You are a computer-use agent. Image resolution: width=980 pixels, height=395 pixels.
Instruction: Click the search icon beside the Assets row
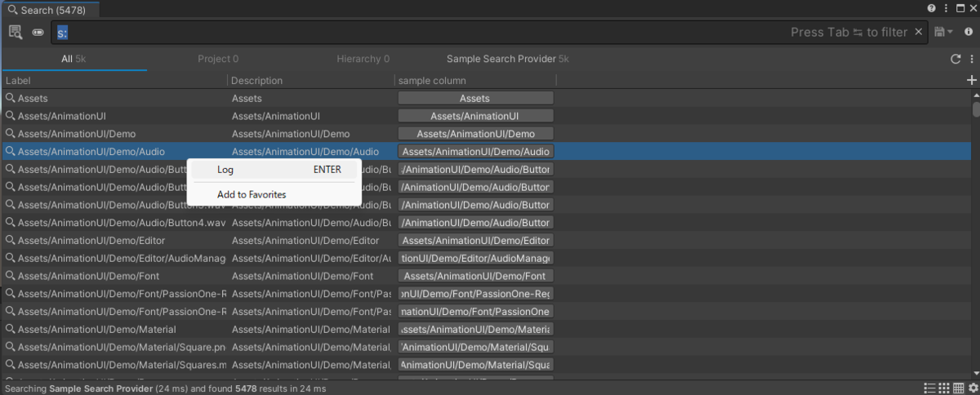coord(11,98)
